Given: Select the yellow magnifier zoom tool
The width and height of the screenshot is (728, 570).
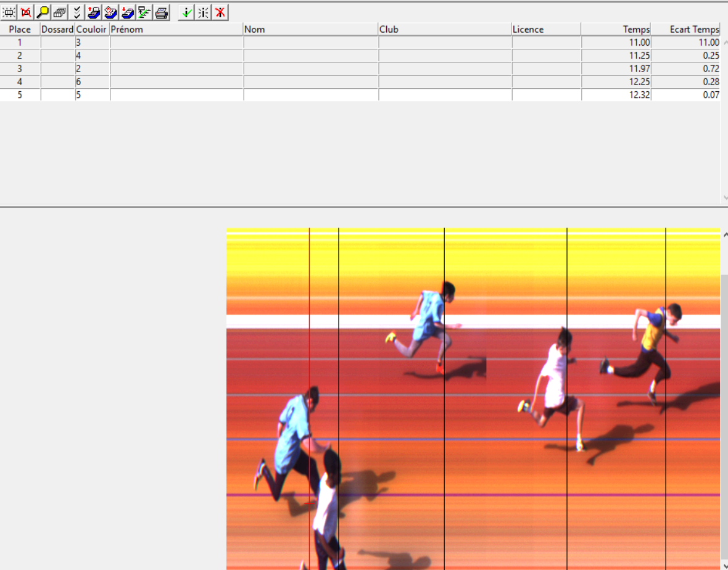Looking at the screenshot, I should [x=43, y=12].
